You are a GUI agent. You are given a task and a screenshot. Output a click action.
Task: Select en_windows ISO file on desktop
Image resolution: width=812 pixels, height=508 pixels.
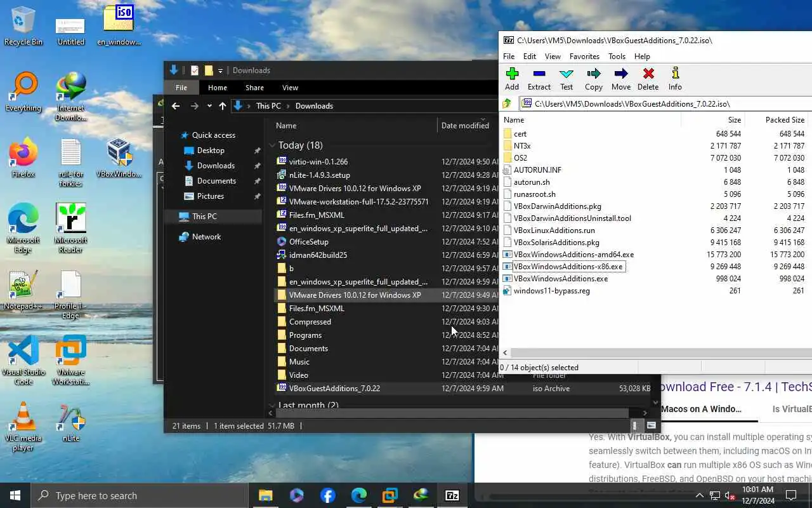119,27
